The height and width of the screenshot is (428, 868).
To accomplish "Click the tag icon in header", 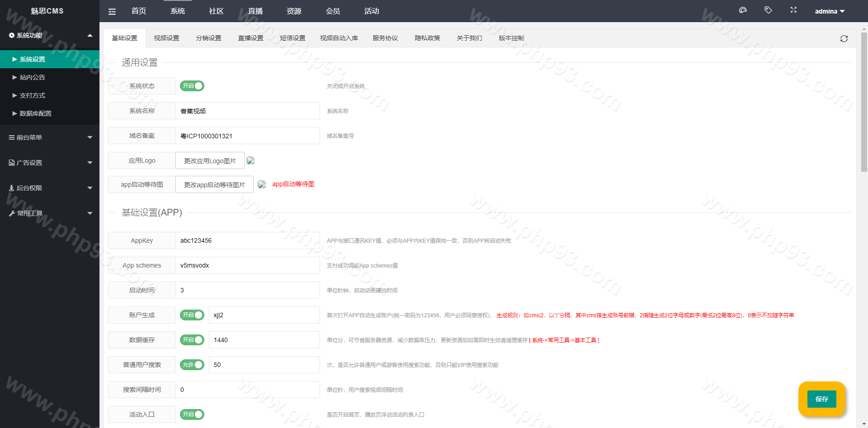I will point(768,10).
